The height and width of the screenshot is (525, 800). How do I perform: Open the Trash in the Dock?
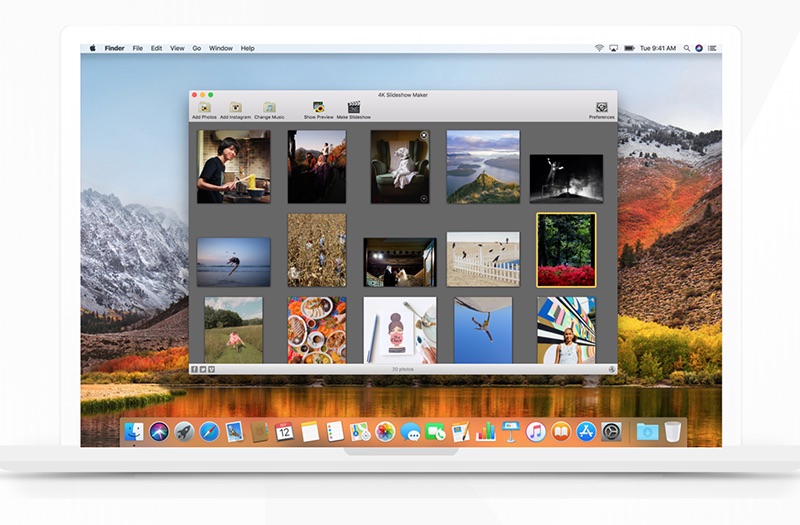pos(672,432)
